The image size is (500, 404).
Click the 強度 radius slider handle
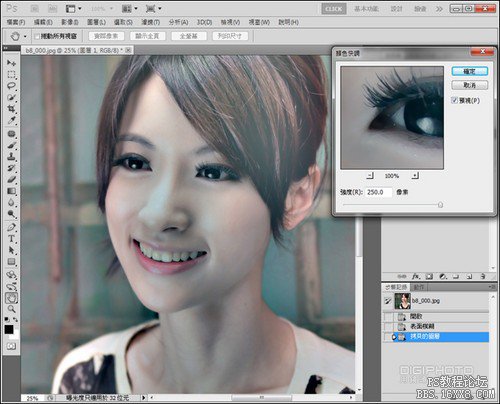pos(440,205)
